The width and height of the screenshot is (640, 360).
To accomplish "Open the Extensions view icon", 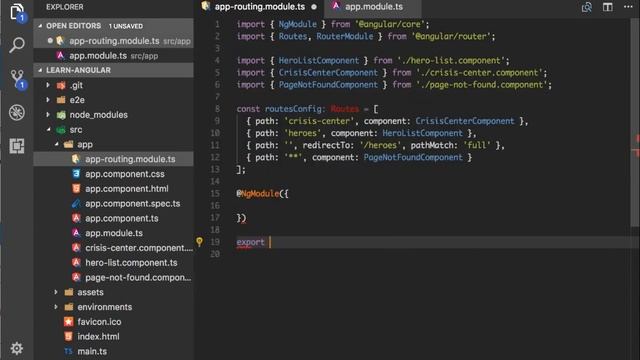I will pyautogui.click(x=17, y=146).
